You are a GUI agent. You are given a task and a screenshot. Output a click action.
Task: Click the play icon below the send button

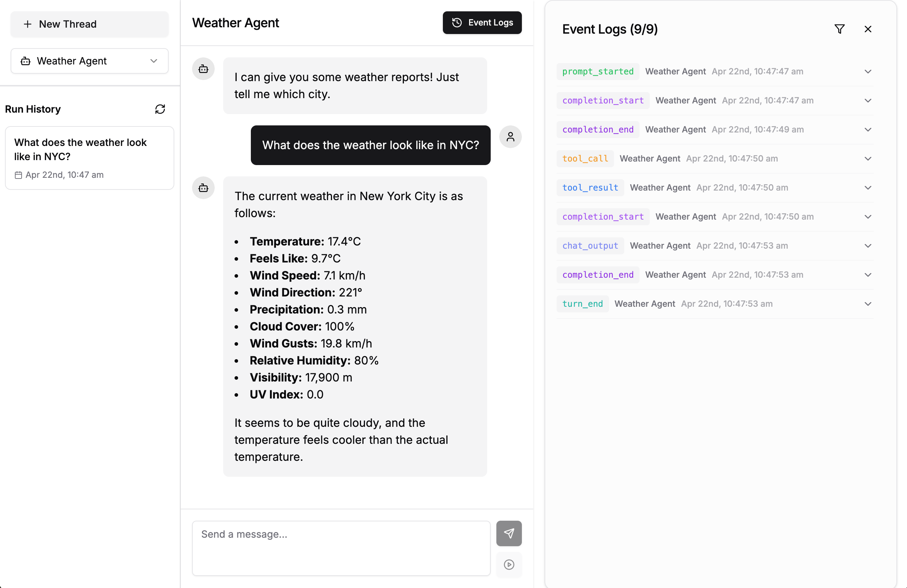(x=509, y=565)
